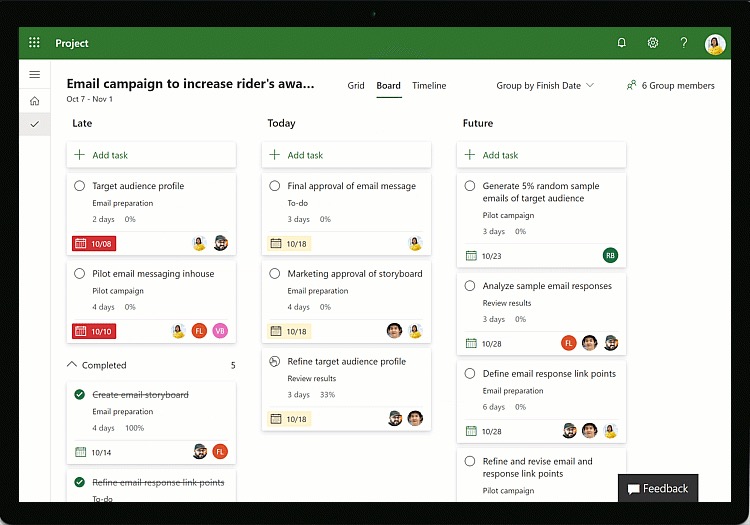Image resolution: width=750 pixels, height=525 pixels.
Task: Mark Analyze sample email responses complete
Action: click(470, 285)
